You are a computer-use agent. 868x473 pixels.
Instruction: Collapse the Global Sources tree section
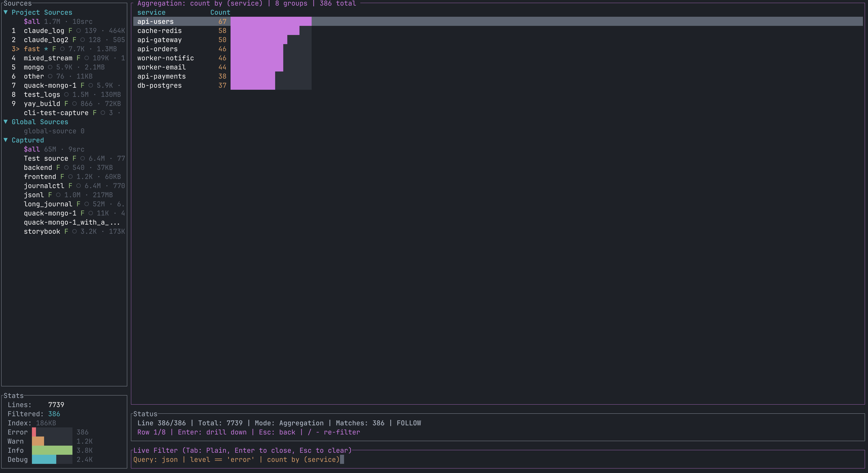tap(6, 122)
